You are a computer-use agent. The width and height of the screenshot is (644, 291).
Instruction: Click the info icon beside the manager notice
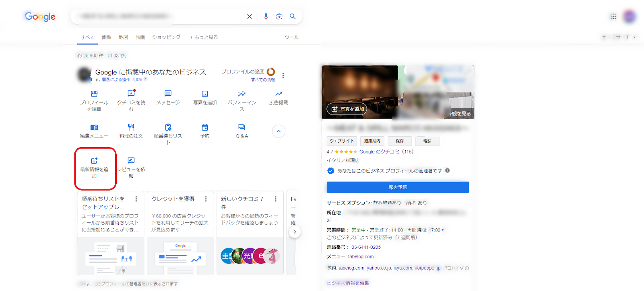point(447,170)
